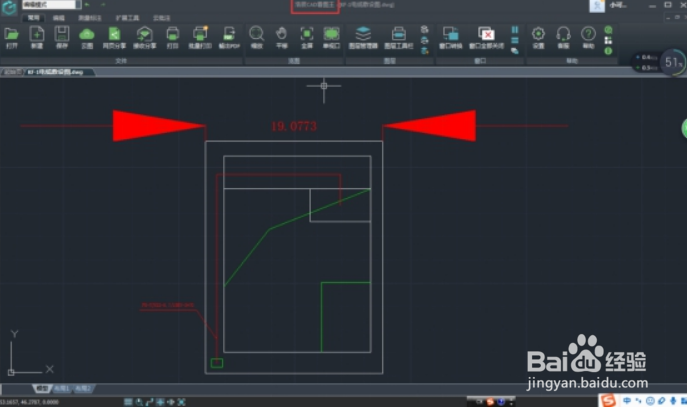The width and height of the screenshot is (687, 407).
Task: Click the 中 Chinese input mode indicator
Action: [x=627, y=401]
